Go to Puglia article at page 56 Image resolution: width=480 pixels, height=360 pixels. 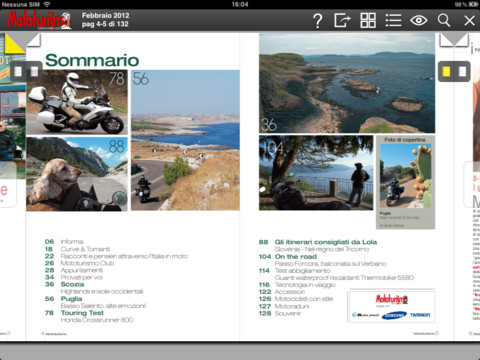click(71, 299)
